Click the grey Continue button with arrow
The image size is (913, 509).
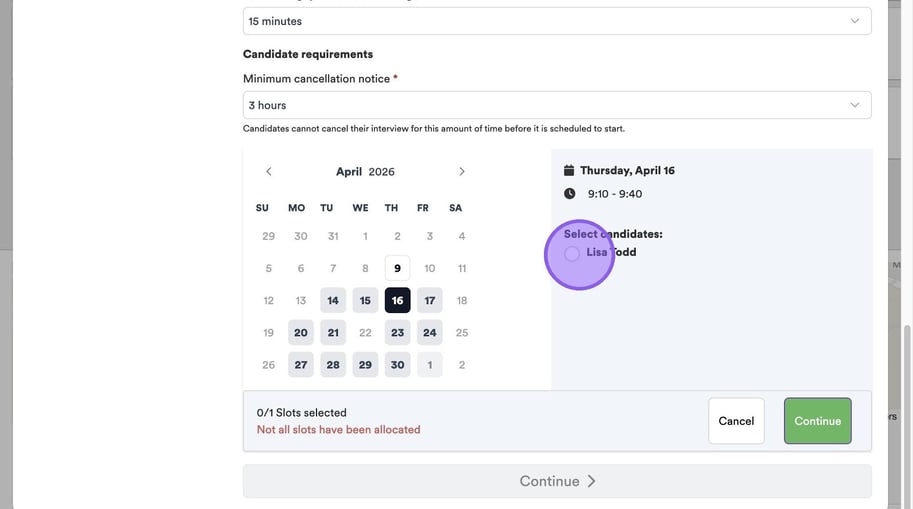[557, 481]
